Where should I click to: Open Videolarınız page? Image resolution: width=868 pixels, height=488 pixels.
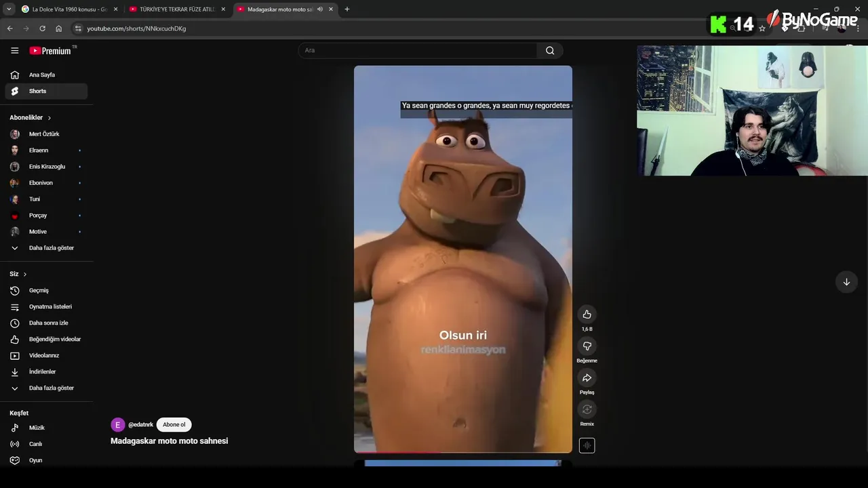pyautogui.click(x=46, y=355)
